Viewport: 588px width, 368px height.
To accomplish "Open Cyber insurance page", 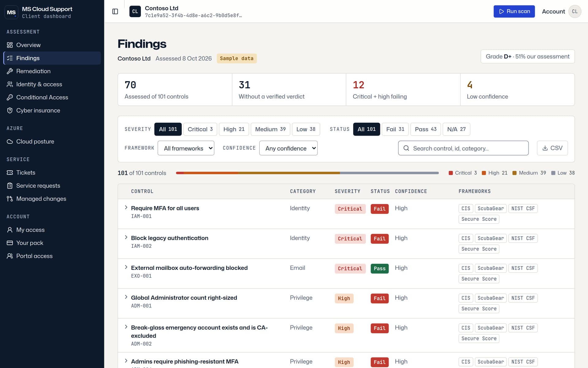I will click(x=52, y=110).
